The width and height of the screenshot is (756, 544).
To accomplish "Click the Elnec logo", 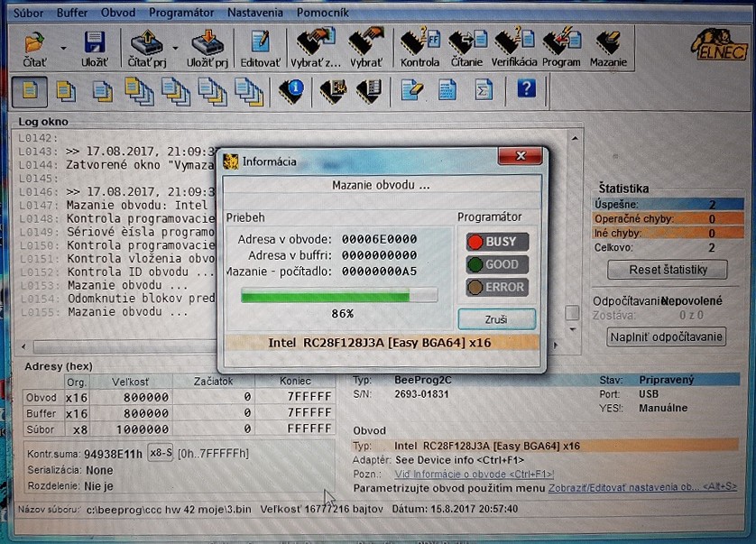I will [x=718, y=44].
